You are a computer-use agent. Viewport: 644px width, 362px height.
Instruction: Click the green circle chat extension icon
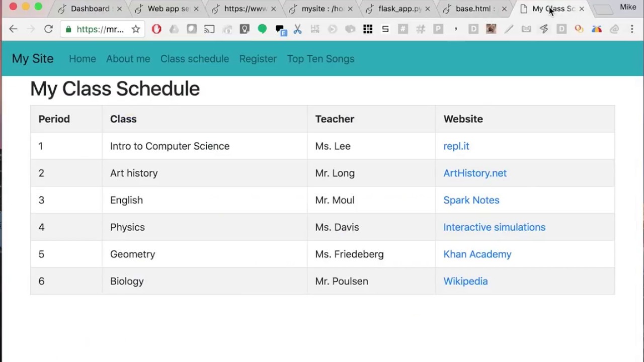tap(262, 29)
